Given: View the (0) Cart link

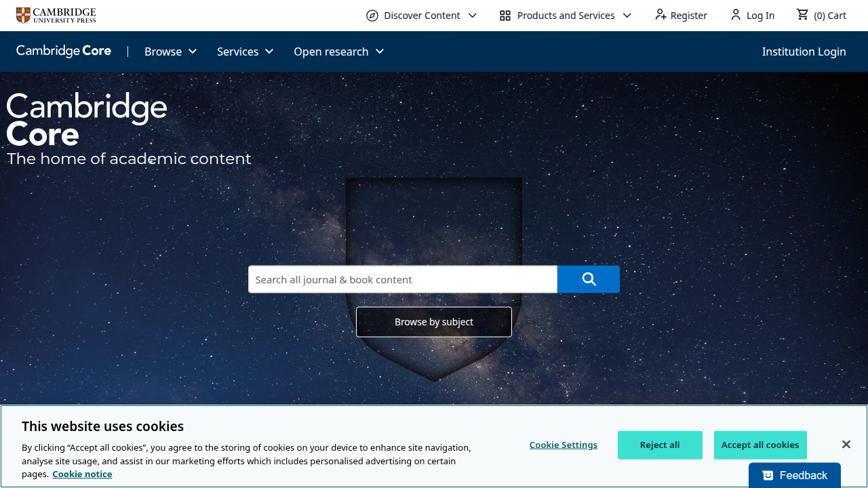Looking at the screenshot, I should (x=821, y=16).
